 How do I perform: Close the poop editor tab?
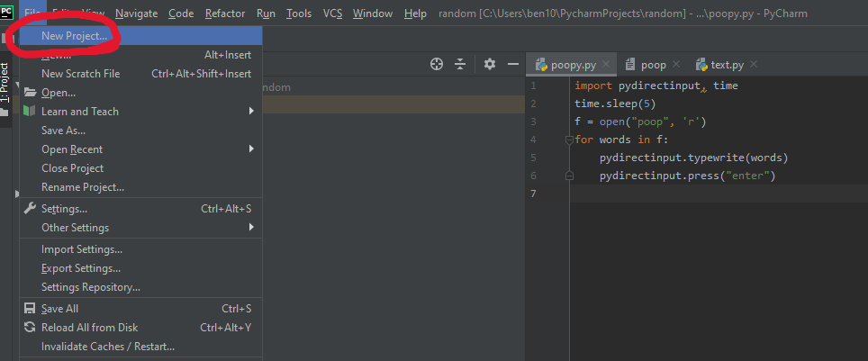pyautogui.click(x=675, y=64)
